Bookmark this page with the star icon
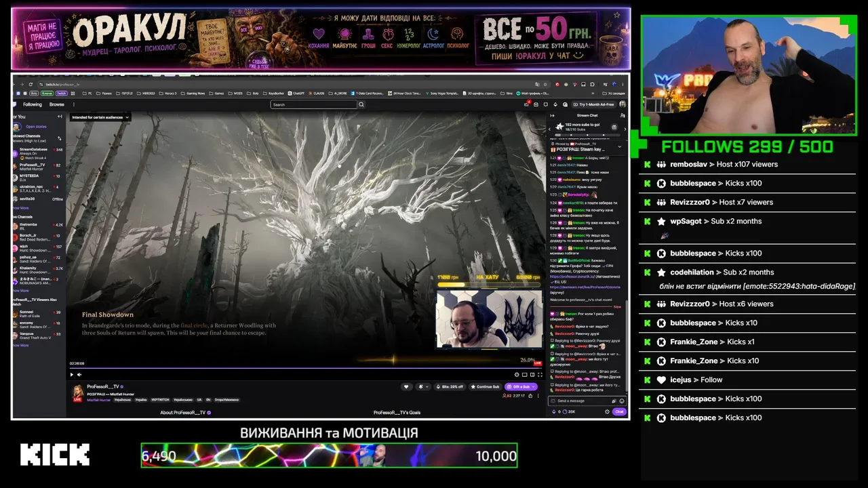This screenshot has height=488, width=868. [x=547, y=84]
